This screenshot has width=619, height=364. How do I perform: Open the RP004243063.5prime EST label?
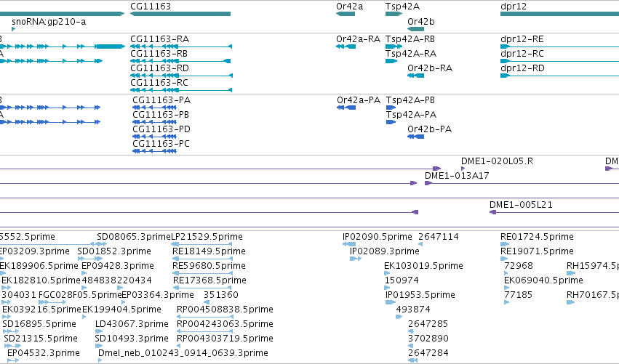pyautogui.click(x=225, y=325)
